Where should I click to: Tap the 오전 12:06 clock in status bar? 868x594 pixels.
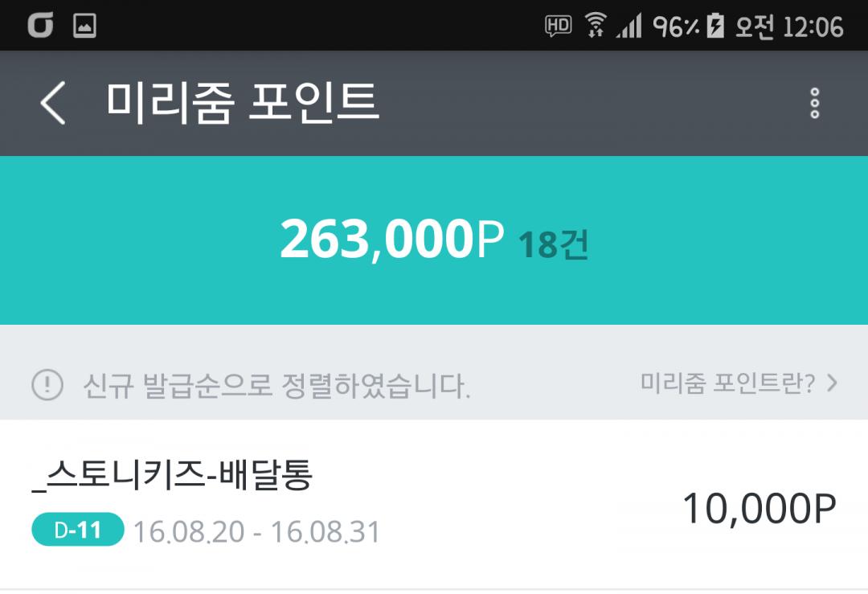click(788, 27)
